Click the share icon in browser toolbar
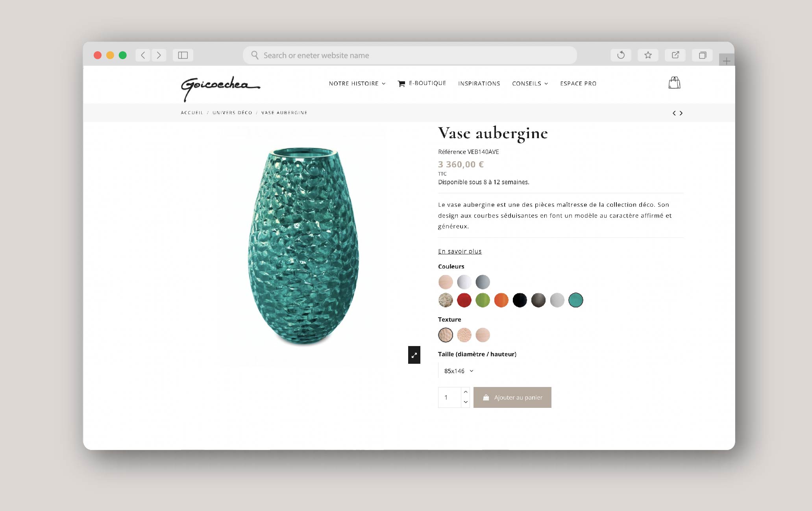This screenshot has height=511, width=812. (675, 55)
